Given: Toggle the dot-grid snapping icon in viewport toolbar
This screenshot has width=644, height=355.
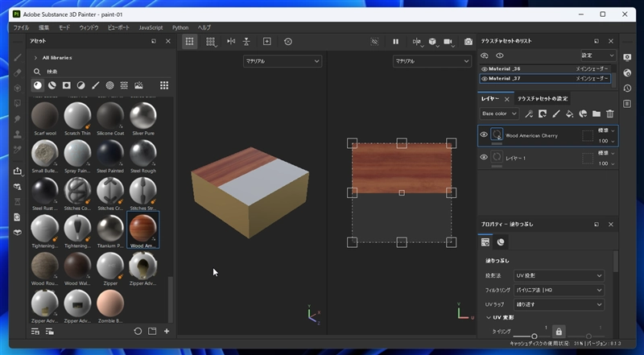Looking at the screenshot, I should (x=210, y=42).
